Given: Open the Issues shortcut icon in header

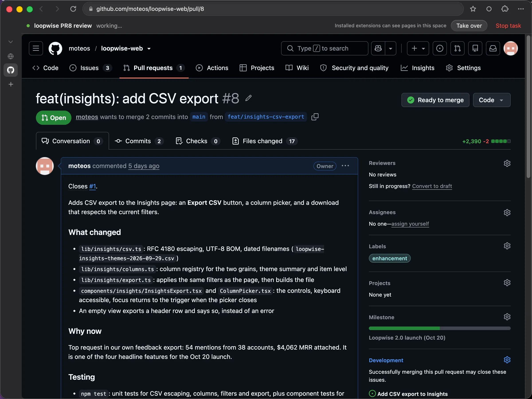Looking at the screenshot, I should coord(440,48).
